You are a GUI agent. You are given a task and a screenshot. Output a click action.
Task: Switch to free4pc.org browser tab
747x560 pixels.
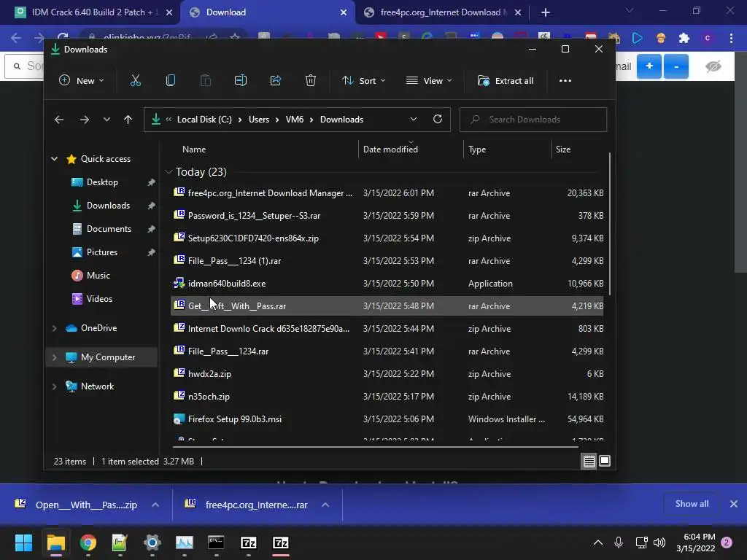point(443,12)
